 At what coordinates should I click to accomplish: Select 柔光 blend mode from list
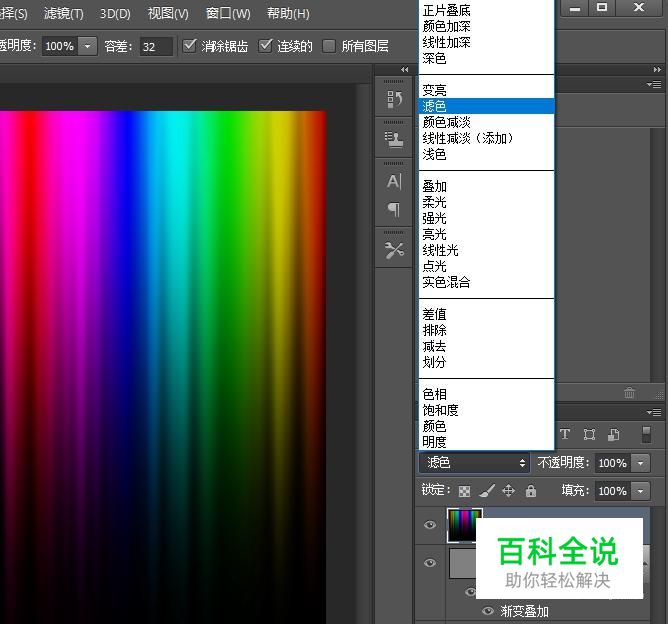point(434,203)
